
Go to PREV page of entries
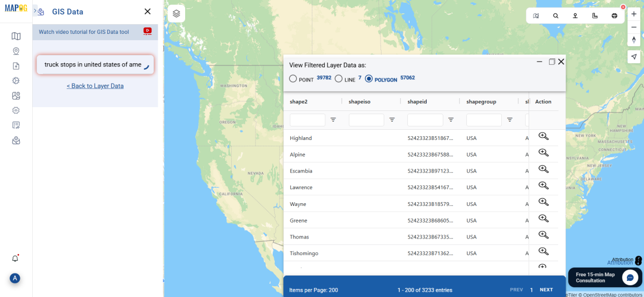tap(516, 289)
